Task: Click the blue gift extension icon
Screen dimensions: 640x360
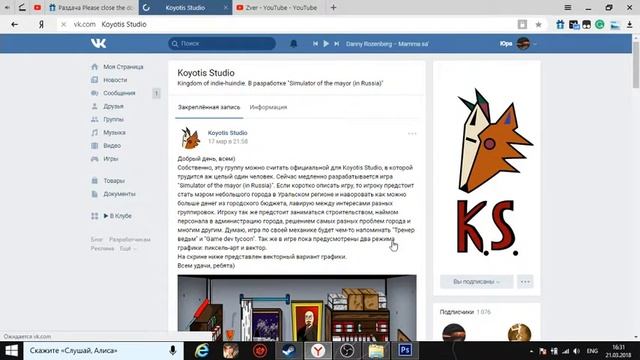Action: 560,24
